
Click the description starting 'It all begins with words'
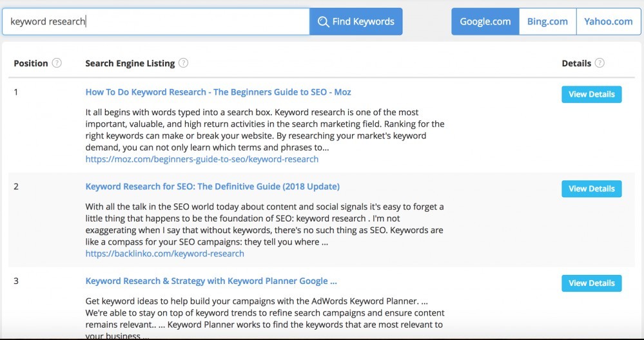click(x=265, y=129)
